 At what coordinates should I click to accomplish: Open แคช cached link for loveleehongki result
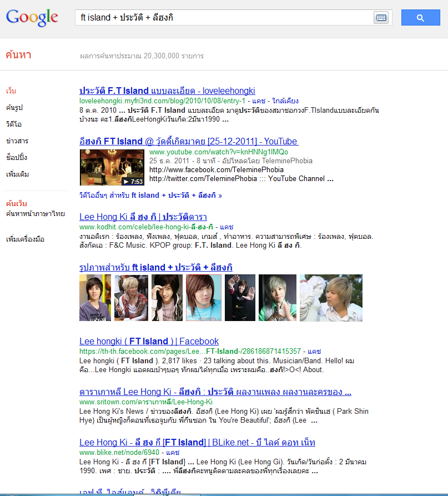259,101
